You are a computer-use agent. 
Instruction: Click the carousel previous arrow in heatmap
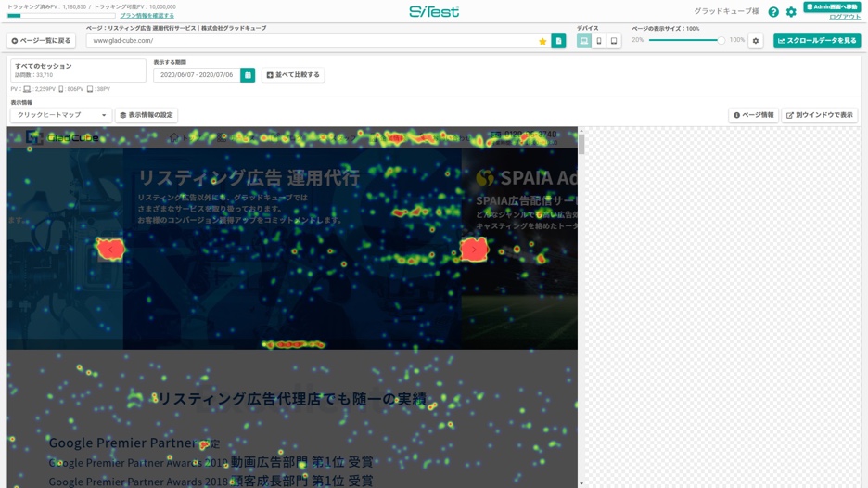pos(110,250)
